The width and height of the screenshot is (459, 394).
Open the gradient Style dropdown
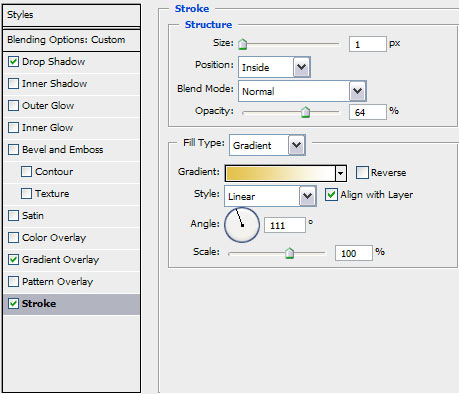pyautogui.click(x=270, y=196)
